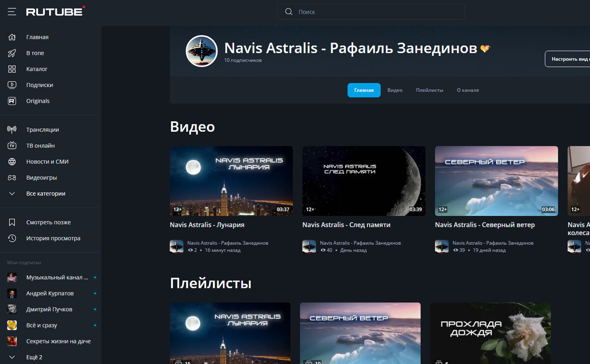The width and height of the screenshot is (590, 364).
Task: Click the Originals R icon
Action: click(x=12, y=101)
